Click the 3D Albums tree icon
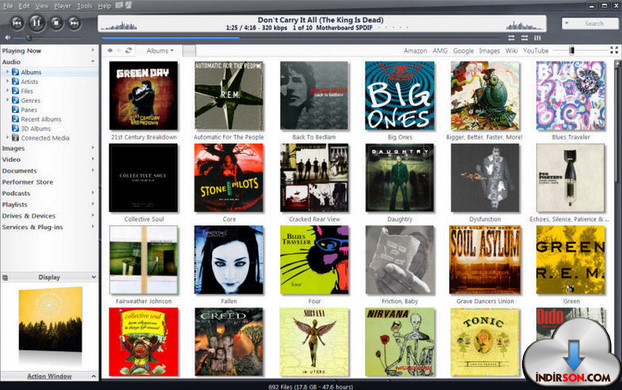The width and height of the screenshot is (622, 390). coord(15,129)
